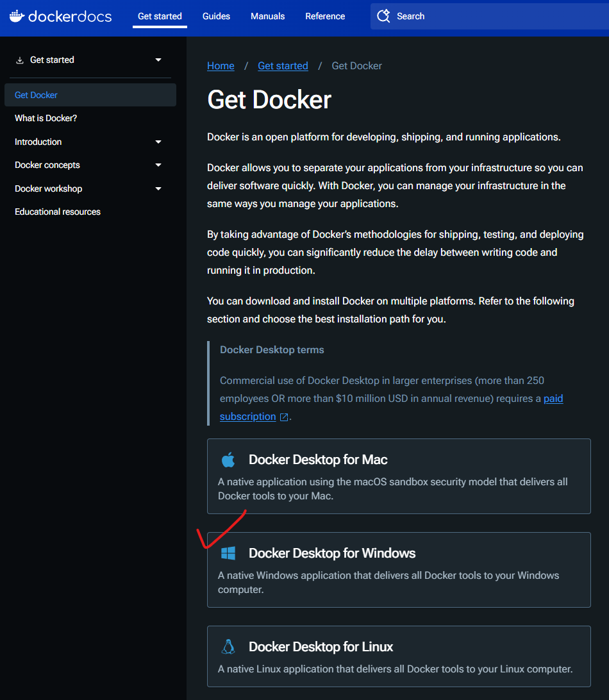Expand the Introduction section arrow
This screenshot has width=609, height=700.
pos(158,142)
